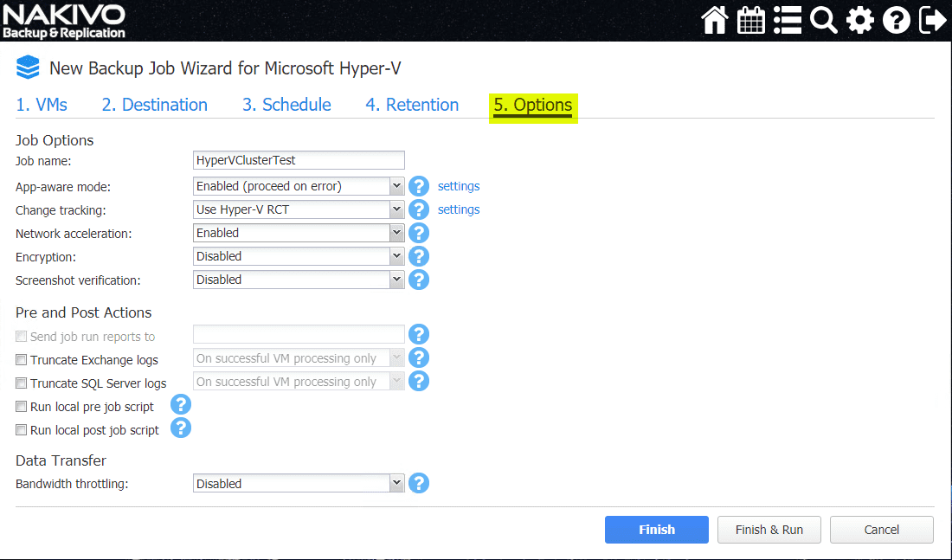Click the Finish & Run button
The width and height of the screenshot is (952, 560).
(x=769, y=530)
